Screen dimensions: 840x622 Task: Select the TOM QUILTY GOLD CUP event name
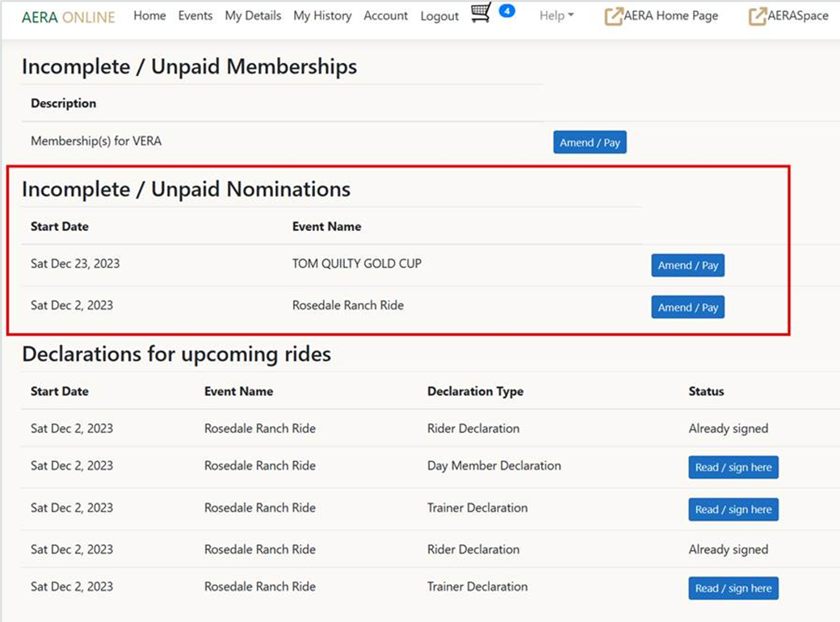point(356,263)
